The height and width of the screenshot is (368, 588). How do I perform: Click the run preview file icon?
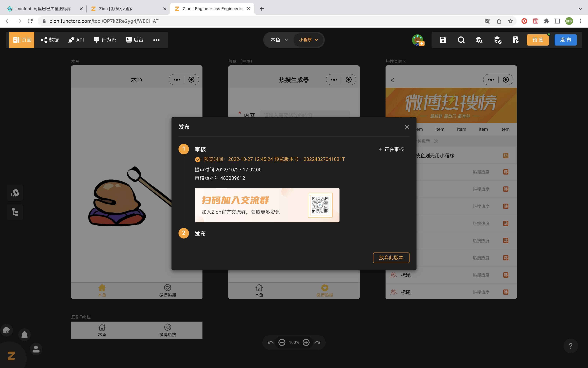(x=516, y=40)
